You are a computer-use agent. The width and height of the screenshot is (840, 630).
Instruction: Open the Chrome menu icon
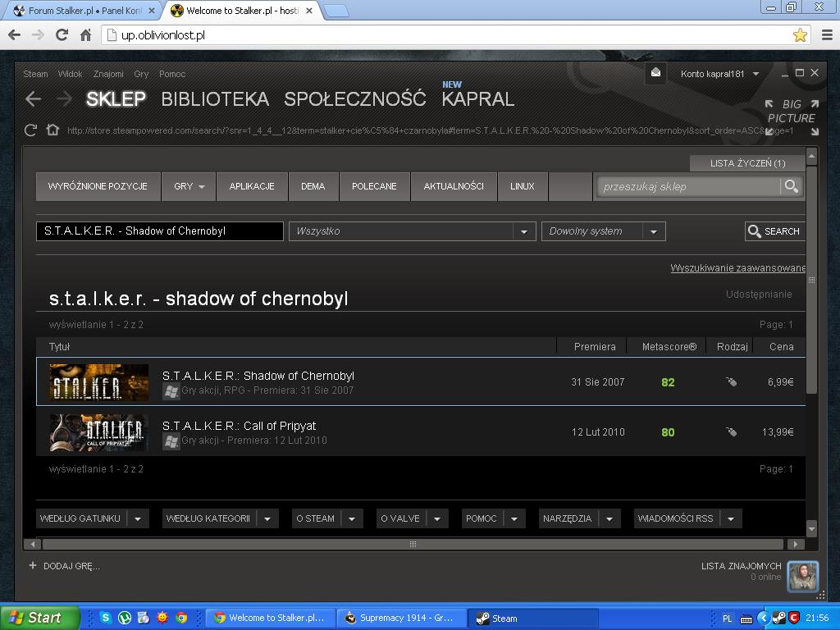(827, 35)
